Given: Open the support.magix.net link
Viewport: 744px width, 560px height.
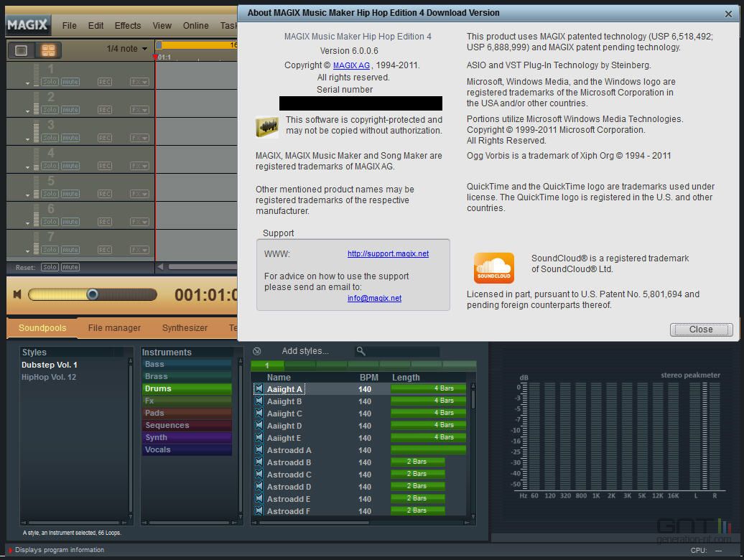Looking at the screenshot, I should 388,253.
